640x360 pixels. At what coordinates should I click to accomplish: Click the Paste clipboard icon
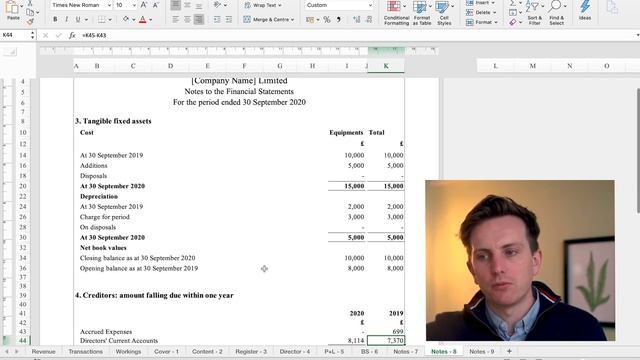click(x=12, y=7)
